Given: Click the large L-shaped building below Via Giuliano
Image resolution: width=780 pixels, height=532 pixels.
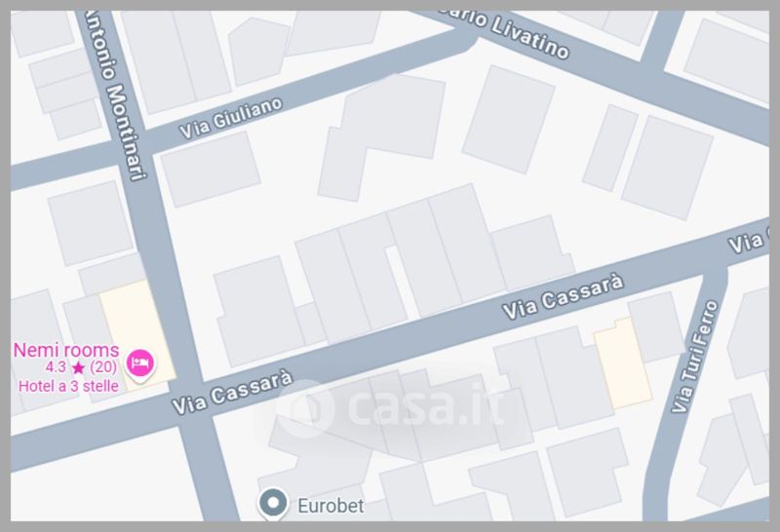Looking at the screenshot, I should click(x=382, y=137).
